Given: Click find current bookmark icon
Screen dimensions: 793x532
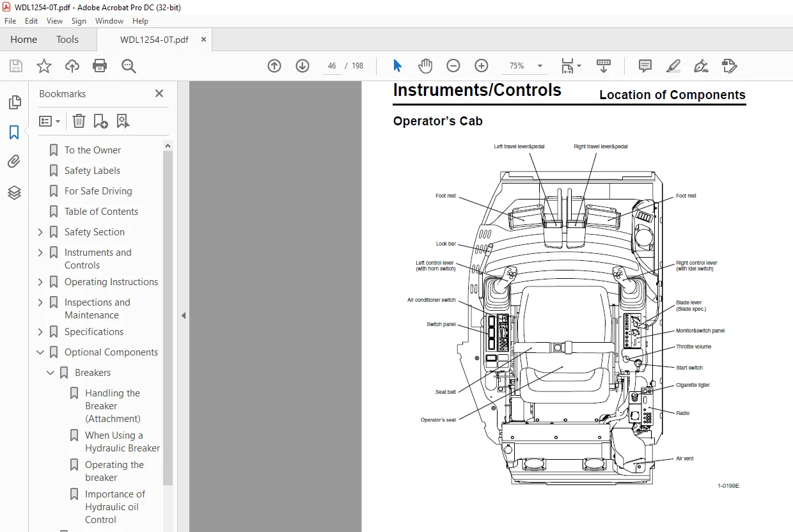Looking at the screenshot, I should 123,121.
